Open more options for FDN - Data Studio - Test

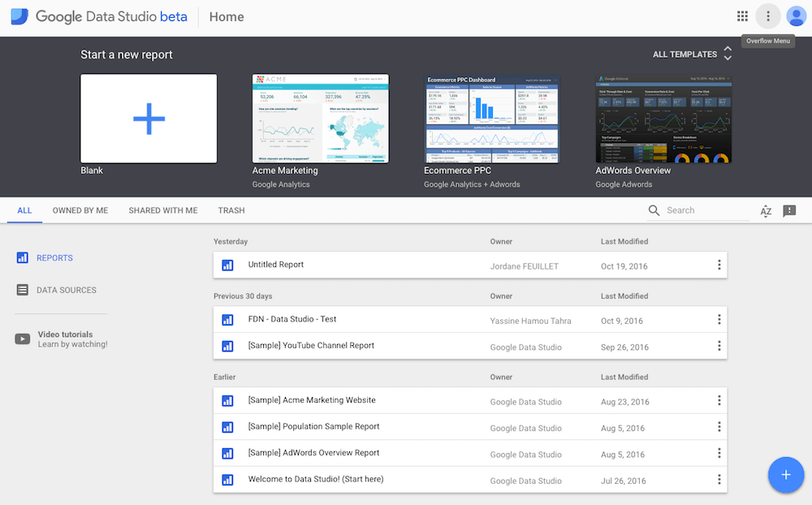tap(719, 320)
